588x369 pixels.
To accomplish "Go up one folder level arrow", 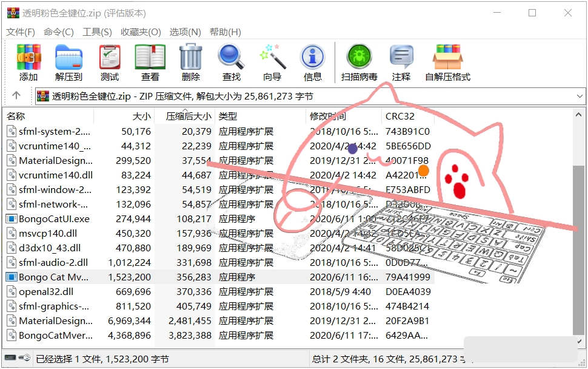I will click(16, 96).
